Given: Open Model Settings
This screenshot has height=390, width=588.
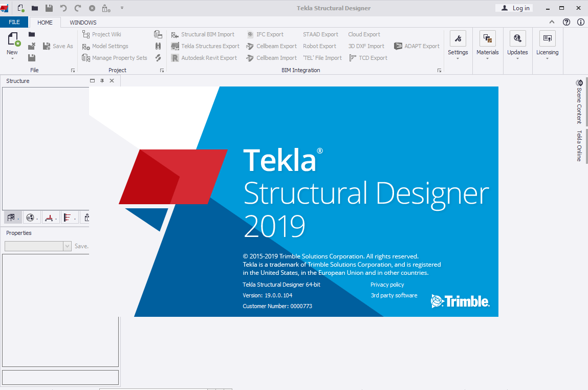Looking at the screenshot, I should [x=105, y=46].
